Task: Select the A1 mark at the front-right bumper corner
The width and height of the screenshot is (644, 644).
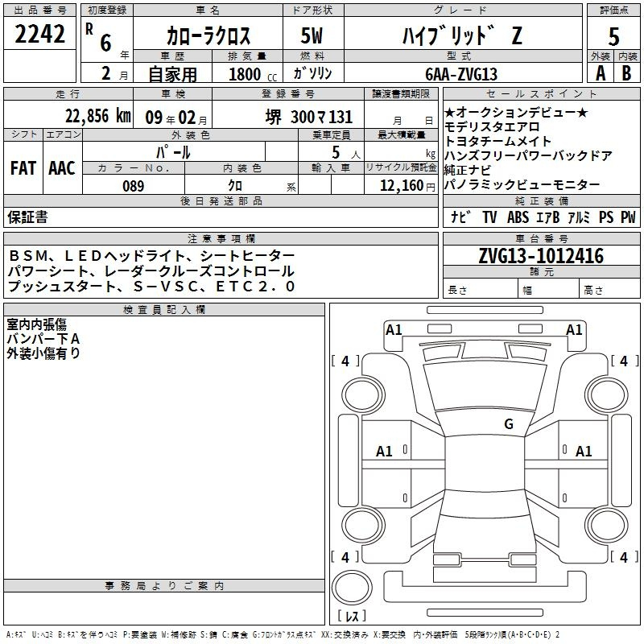Action: tap(574, 329)
